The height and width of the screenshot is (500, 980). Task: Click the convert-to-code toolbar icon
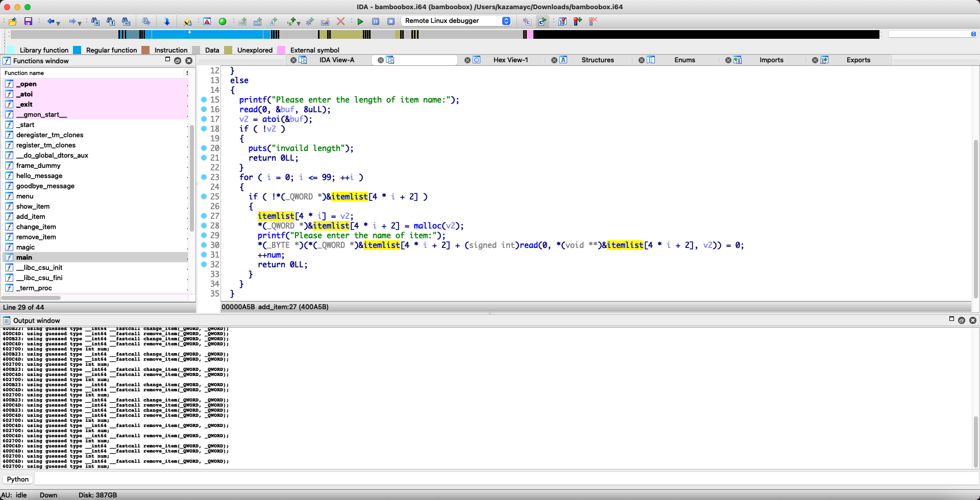(242, 21)
